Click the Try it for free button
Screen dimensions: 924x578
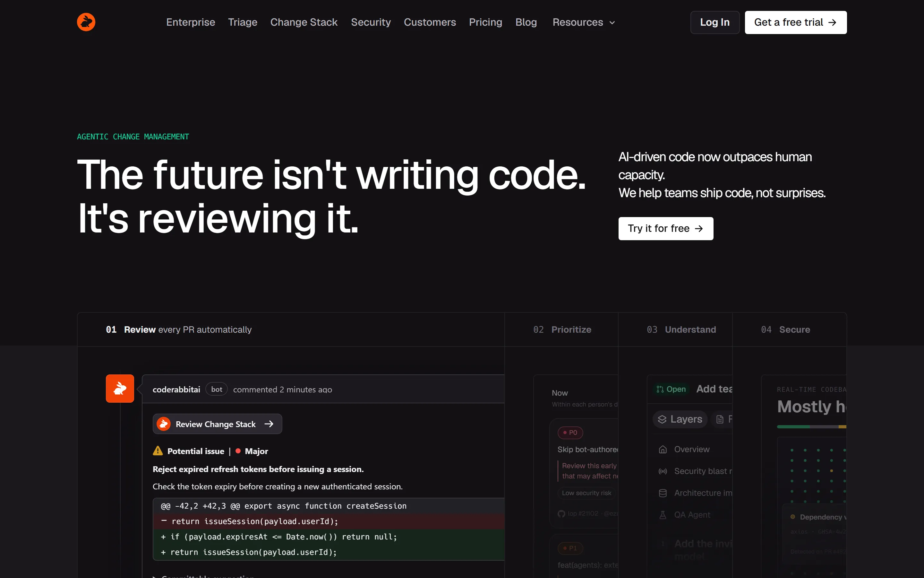coord(665,229)
